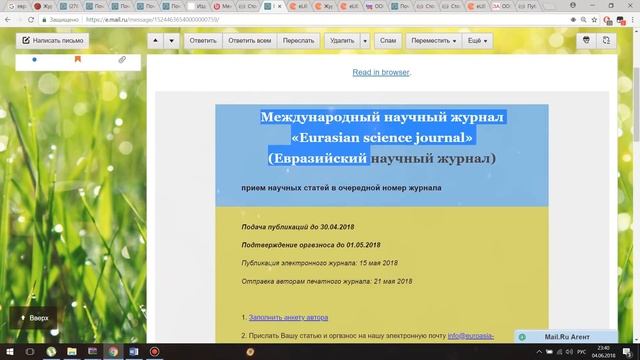Go to previous message with up arrow
This screenshot has width=640, height=360.
coord(156,40)
